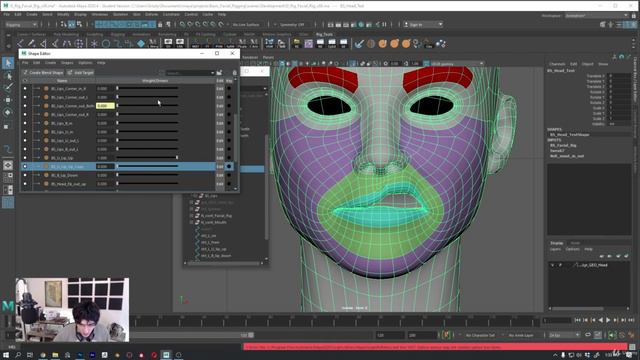Click the last orange sphere shelf icon

point(406,43)
